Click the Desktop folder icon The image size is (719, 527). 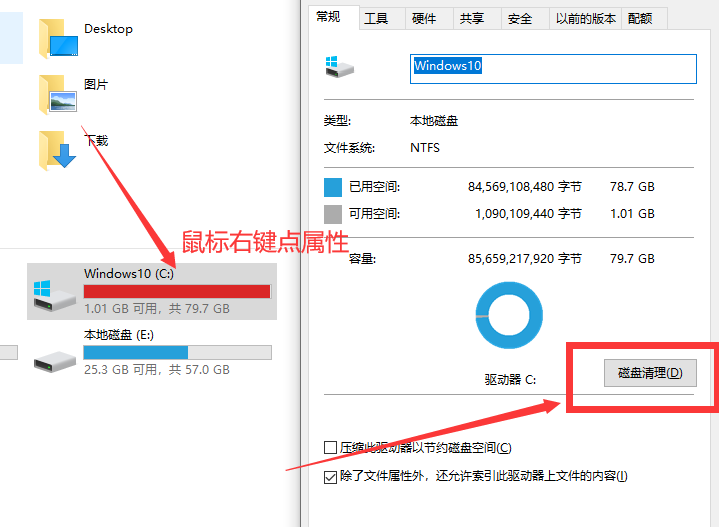point(57,38)
